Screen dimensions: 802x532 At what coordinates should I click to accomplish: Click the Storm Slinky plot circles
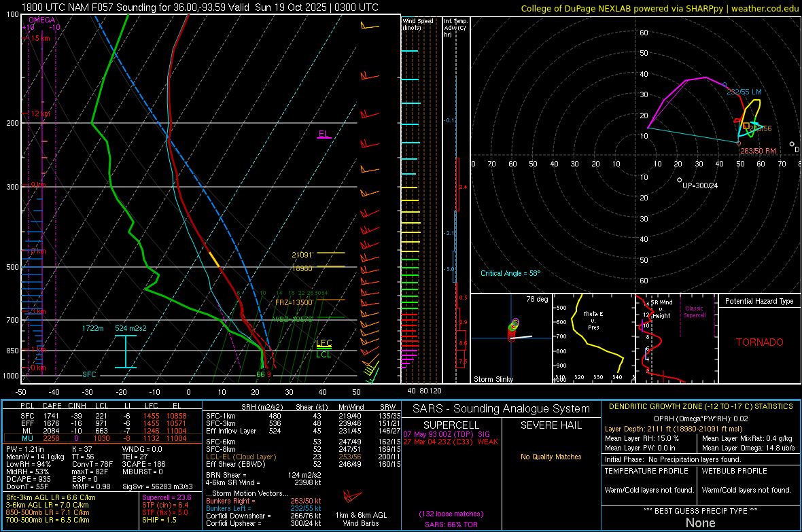(513, 329)
